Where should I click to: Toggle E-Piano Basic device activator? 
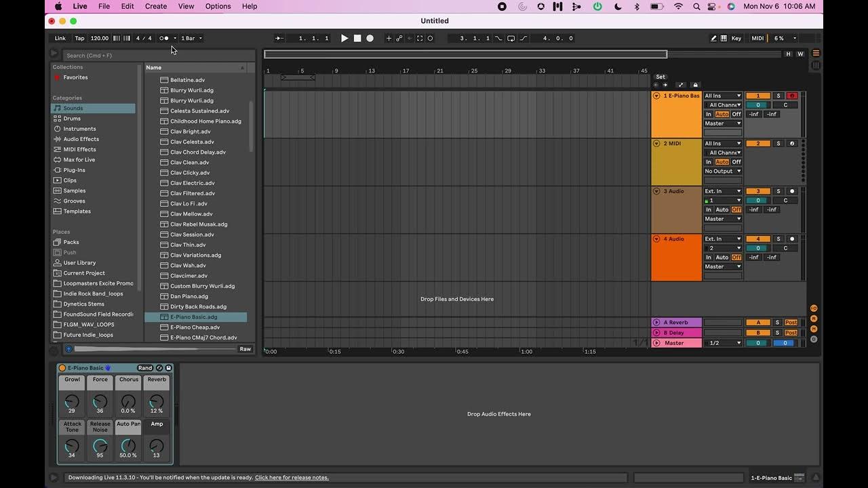pyautogui.click(x=62, y=368)
